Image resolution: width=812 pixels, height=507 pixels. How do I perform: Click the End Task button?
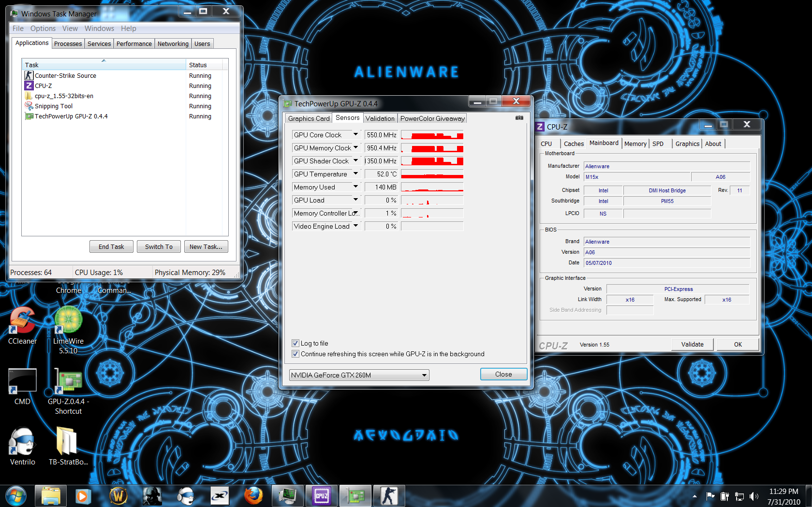coord(111,246)
